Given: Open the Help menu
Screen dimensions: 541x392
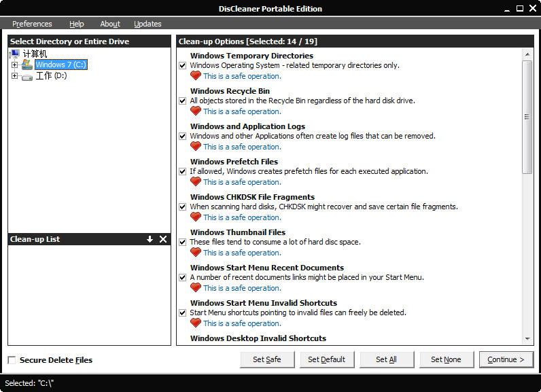Looking at the screenshot, I should tap(77, 24).
